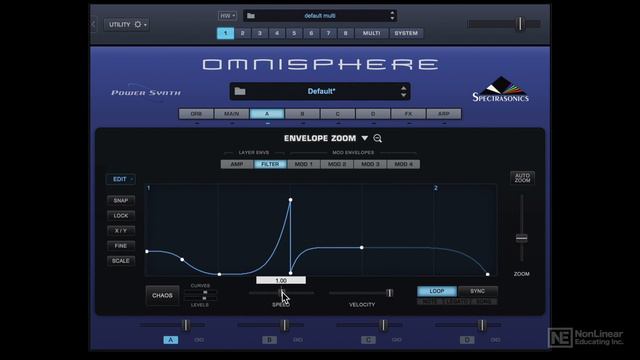Toggle the X / Y option
Viewport: 640px width, 360px height.
pyautogui.click(x=121, y=231)
